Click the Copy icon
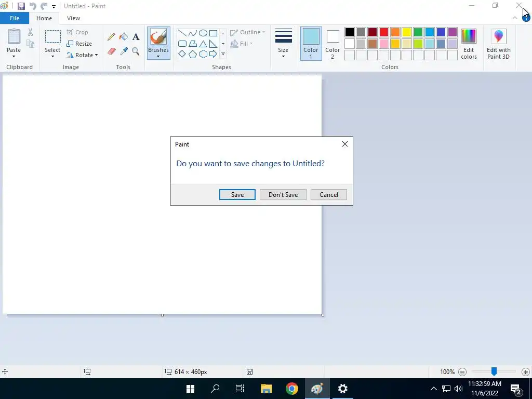Image resolution: width=532 pixels, height=399 pixels. point(30,44)
